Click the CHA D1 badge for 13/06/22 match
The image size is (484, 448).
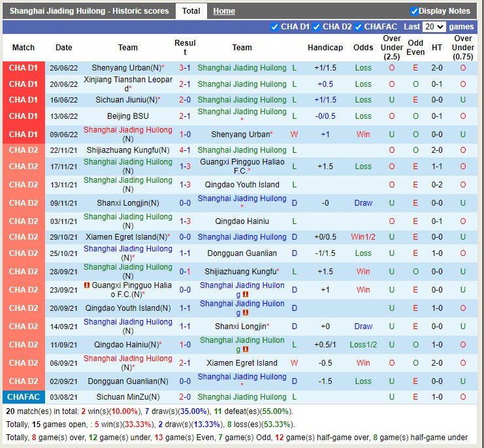[x=24, y=116]
